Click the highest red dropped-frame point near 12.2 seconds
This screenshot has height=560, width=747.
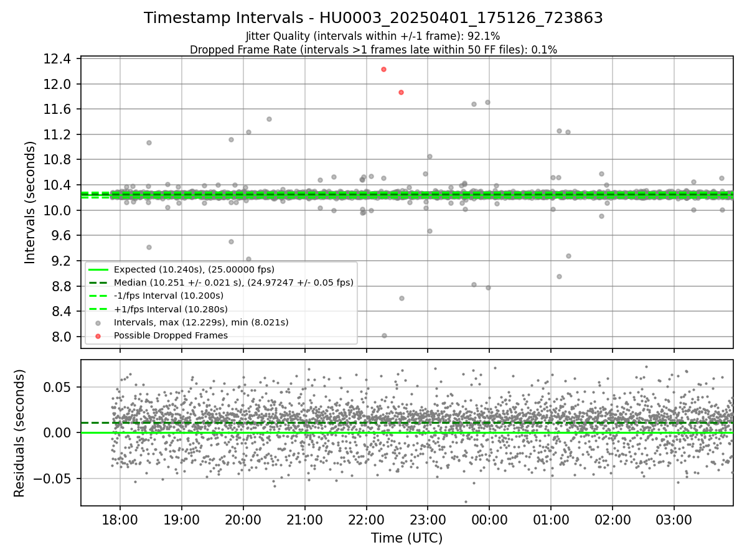pos(383,69)
